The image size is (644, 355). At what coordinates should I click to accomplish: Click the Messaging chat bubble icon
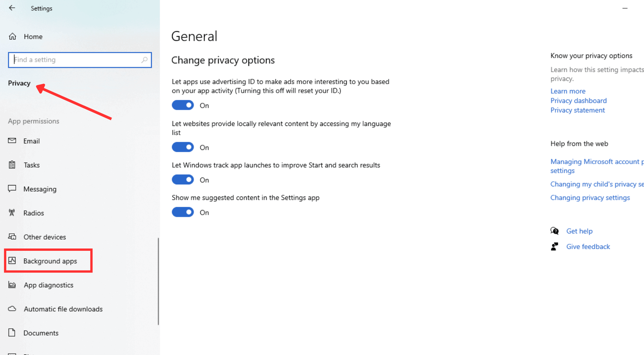pos(12,189)
